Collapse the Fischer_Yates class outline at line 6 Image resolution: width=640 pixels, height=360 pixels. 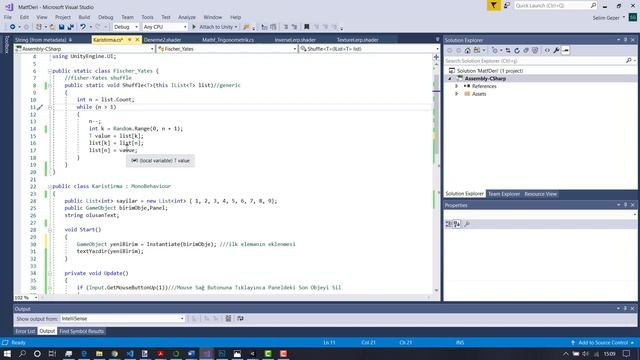[50, 71]
